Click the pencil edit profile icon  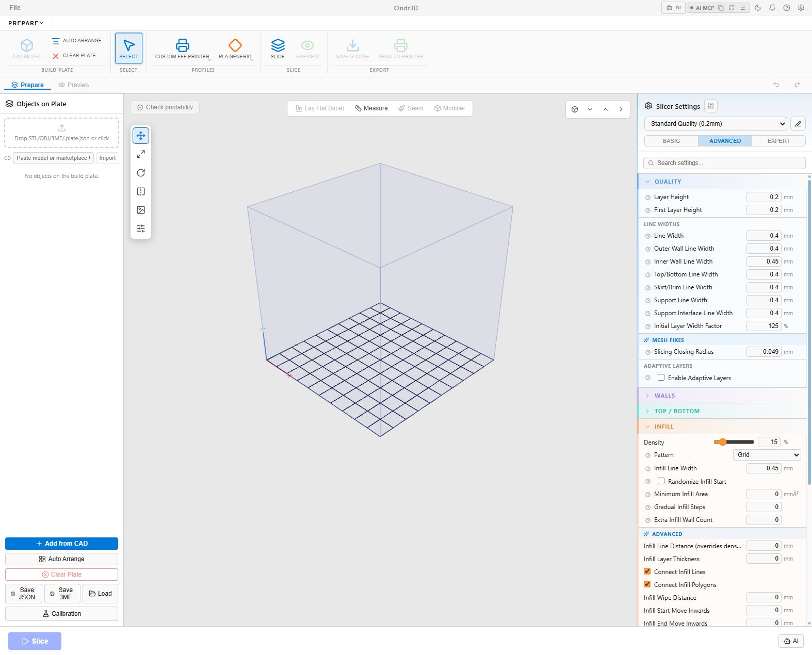pos(798,124)
